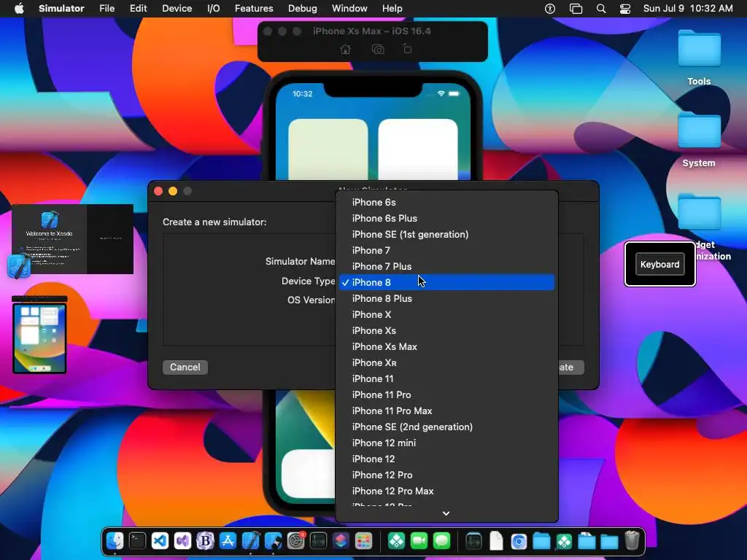Select iPhone 7 entry

click(446, 251)
